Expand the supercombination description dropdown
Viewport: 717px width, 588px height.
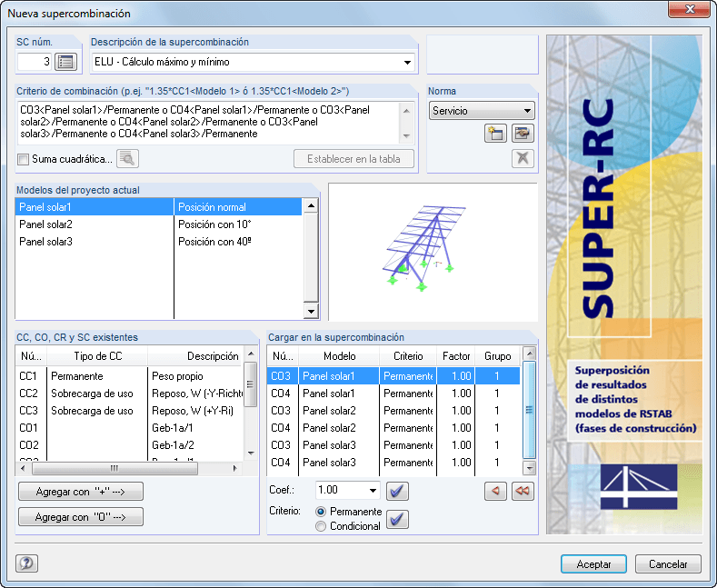pyautogui.click(x=407, y=62)
